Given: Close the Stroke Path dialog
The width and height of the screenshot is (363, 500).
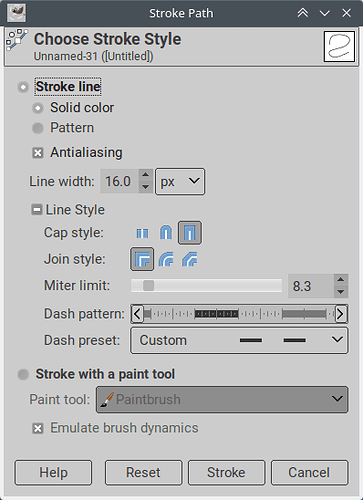Looking at the screenshot, I should point(347,13).
